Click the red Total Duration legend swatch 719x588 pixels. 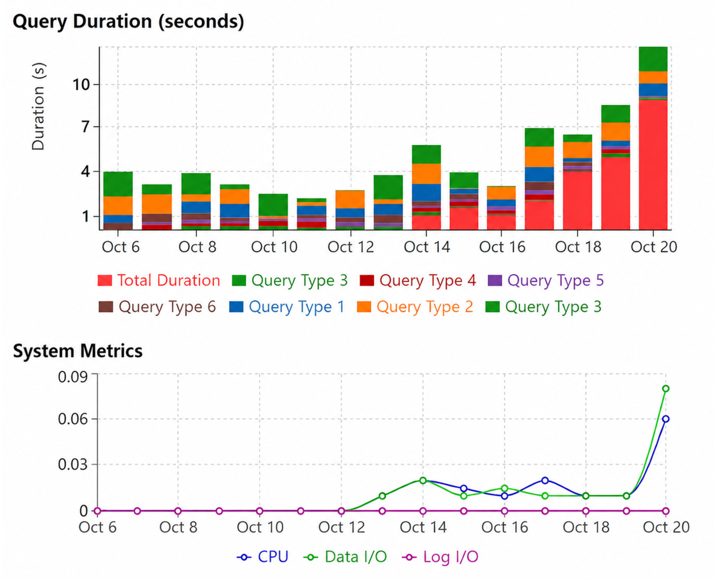pyautogui.click(x=105, y=280)
